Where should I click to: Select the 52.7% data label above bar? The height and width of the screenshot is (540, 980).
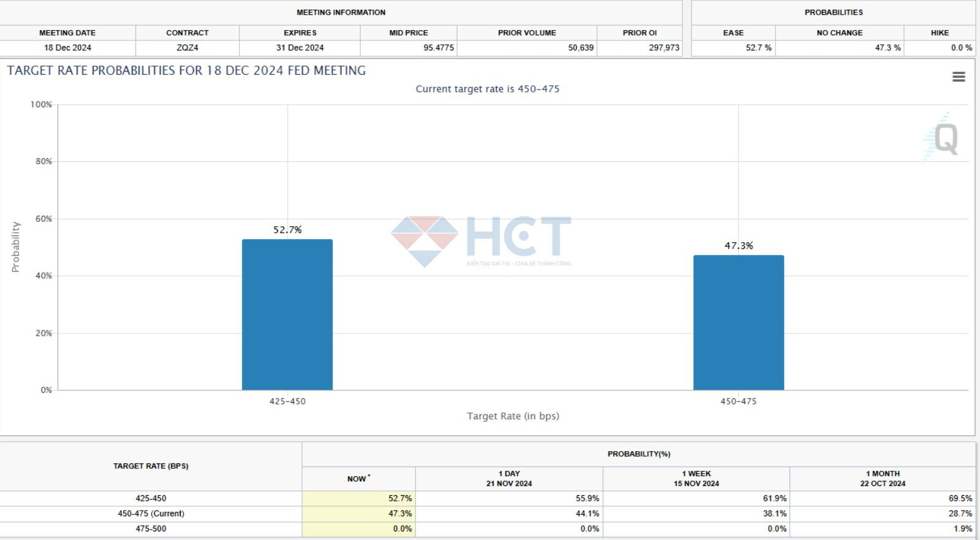click(x=287, y=230)
